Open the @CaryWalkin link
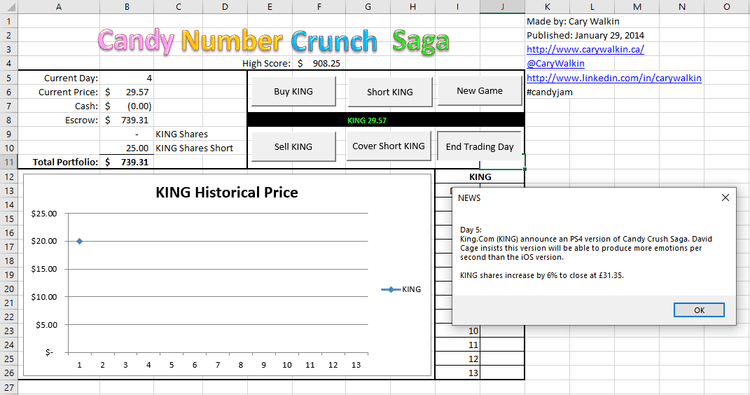 [x=555, y=63]
